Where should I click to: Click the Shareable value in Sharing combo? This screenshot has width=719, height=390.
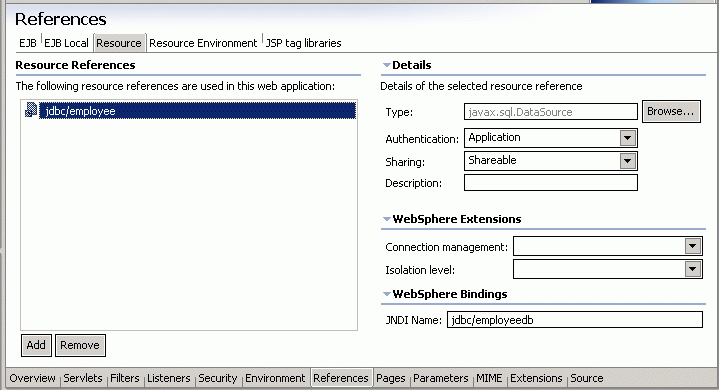[x=492, y=160]
